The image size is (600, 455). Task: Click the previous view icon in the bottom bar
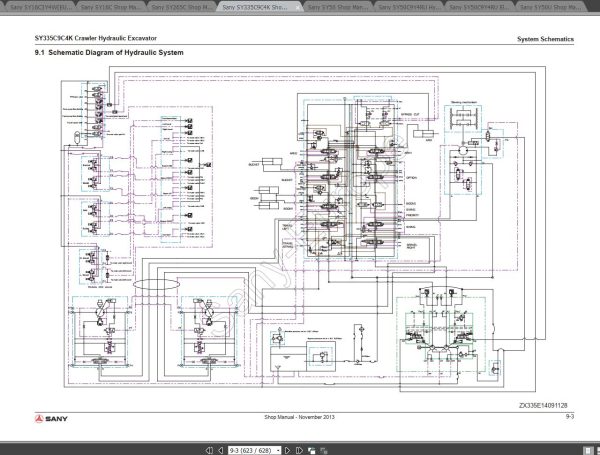[311, 450]
